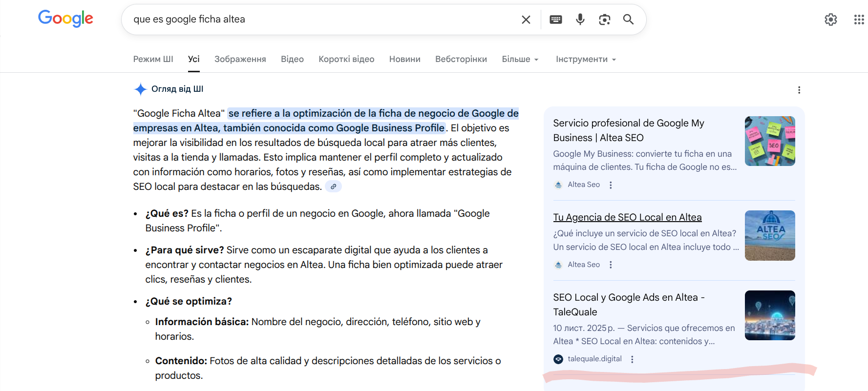The image size is (868, 391).
Task: Open the Google apps grid
Action: [x=859, y=20]
